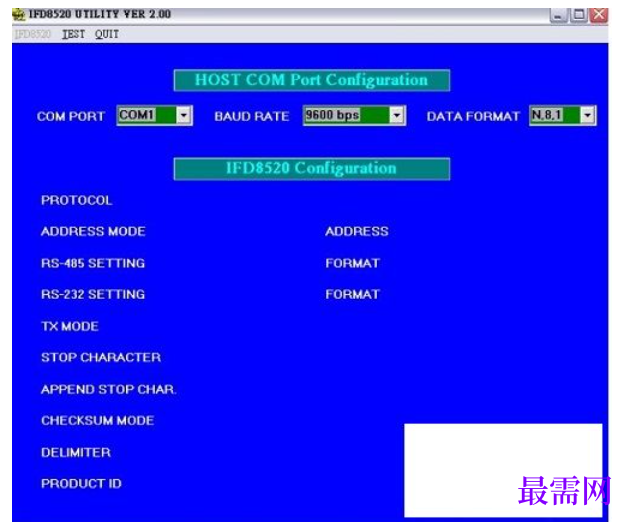Minimize the IFD8520 Utility window
Viewport: 630px width, 522px height.
coord(558,15)
